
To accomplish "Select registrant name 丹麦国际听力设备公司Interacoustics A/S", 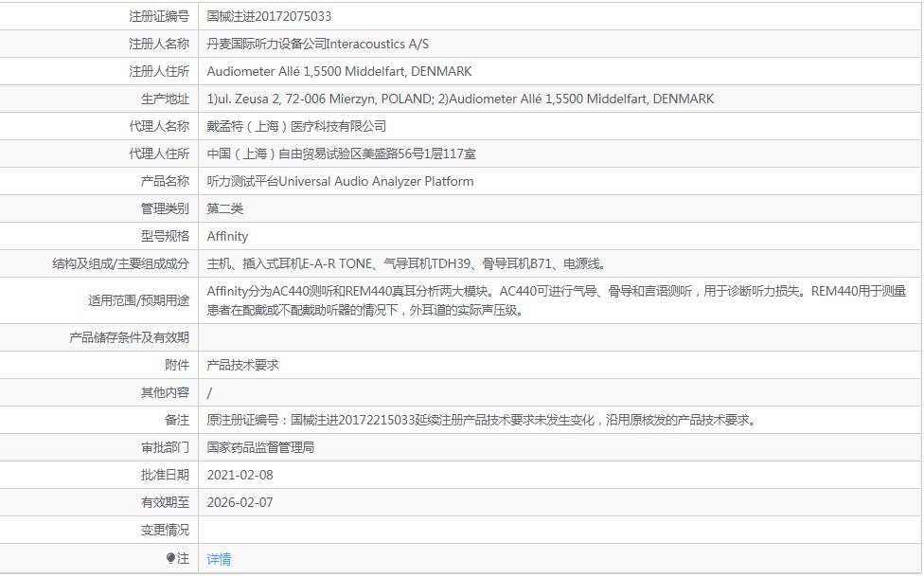I will [318, 45].
